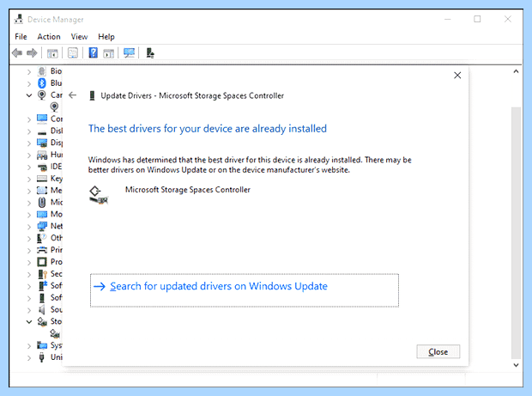This screenshot has width=532, height=396.
Task: Click the vertical scrollbar thumb
Action: pos(516,233)
